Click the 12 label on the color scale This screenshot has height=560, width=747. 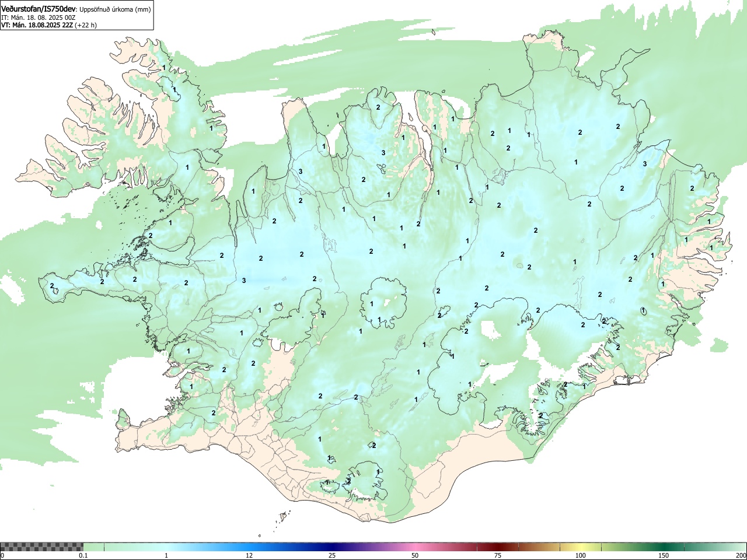[x=249, y=555]
